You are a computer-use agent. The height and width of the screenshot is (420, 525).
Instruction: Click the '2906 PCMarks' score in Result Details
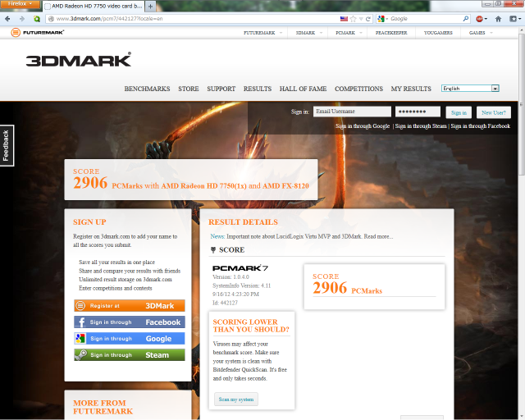tap(347, 288)
